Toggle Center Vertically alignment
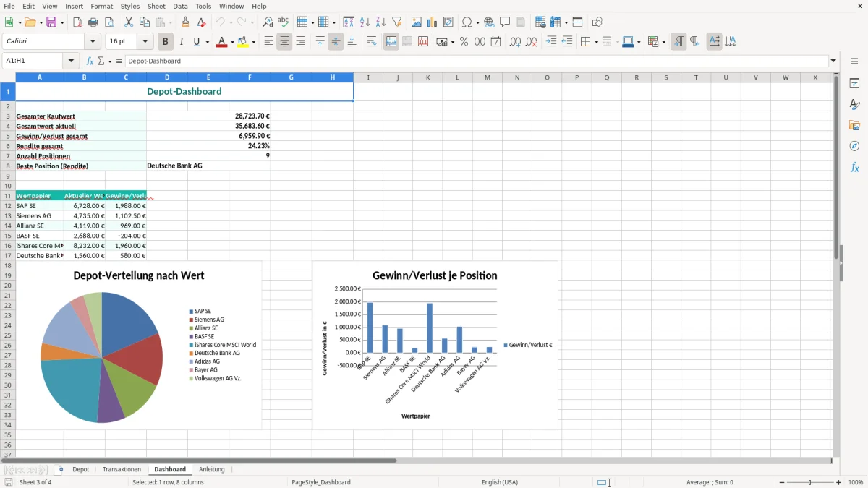The height and width of the screenshot is (488, 868). [x=336, y=42]
